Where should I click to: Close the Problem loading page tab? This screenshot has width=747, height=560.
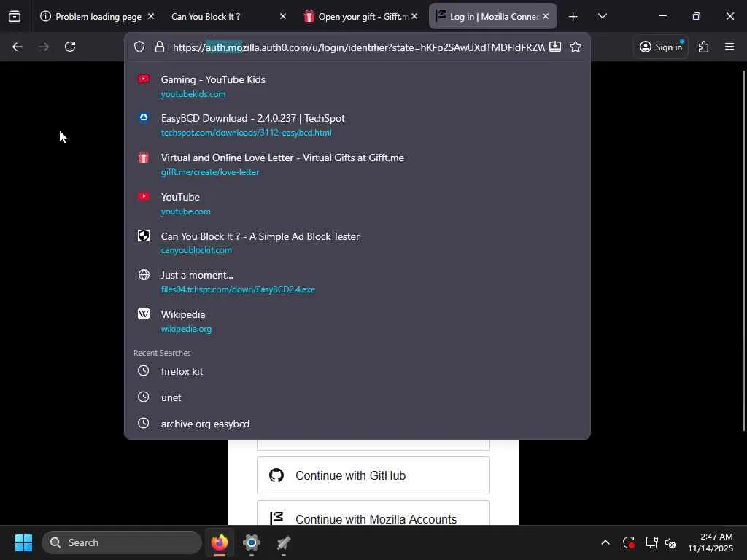[x=150, y=16]
